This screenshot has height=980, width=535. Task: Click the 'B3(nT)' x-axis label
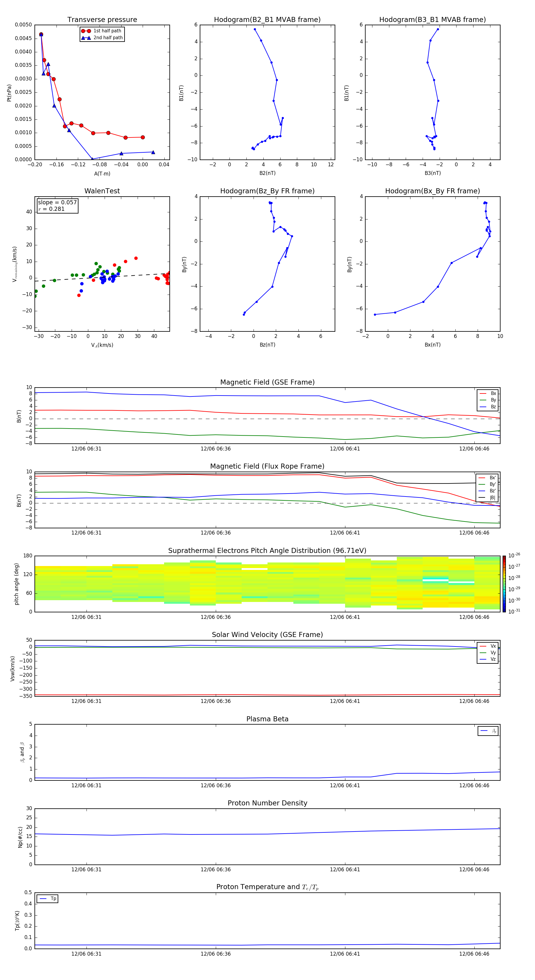tap(432, 173)
